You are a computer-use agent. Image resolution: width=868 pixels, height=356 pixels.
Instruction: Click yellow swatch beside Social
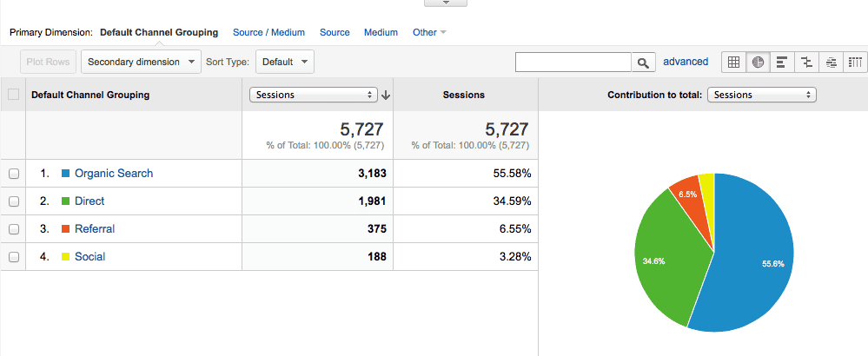point(65,256)
